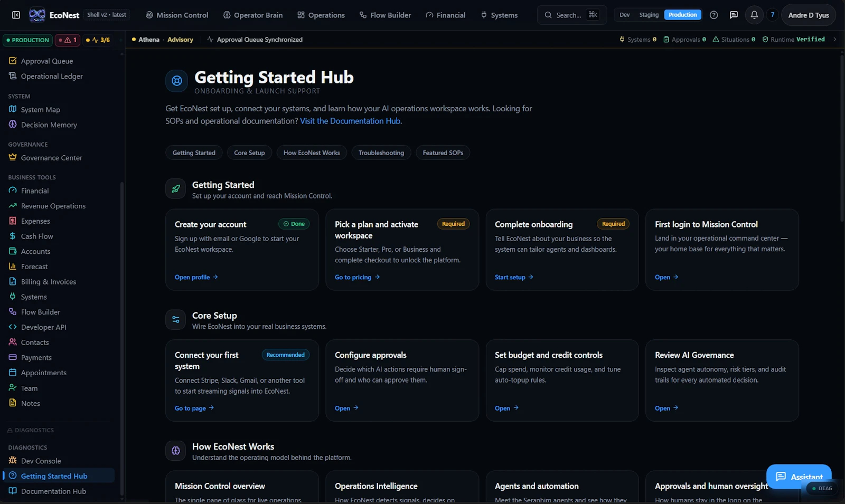Select the Troubleshooting pill
The height and width of the screenshot is (504, 845).
(381, 153)
